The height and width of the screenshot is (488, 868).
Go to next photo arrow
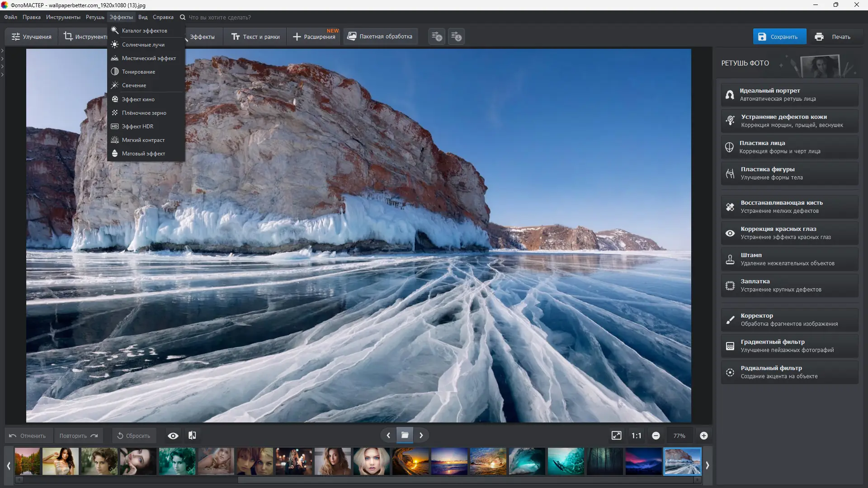pos(421,435)
